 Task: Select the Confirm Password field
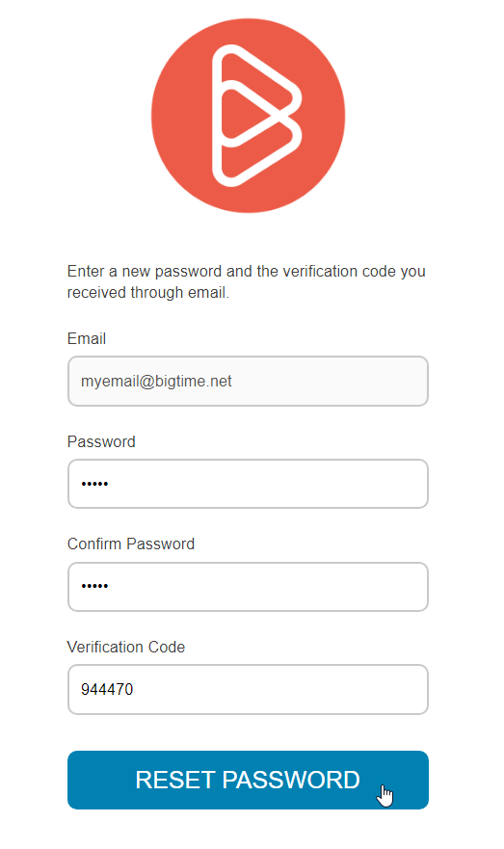[248, 587]
